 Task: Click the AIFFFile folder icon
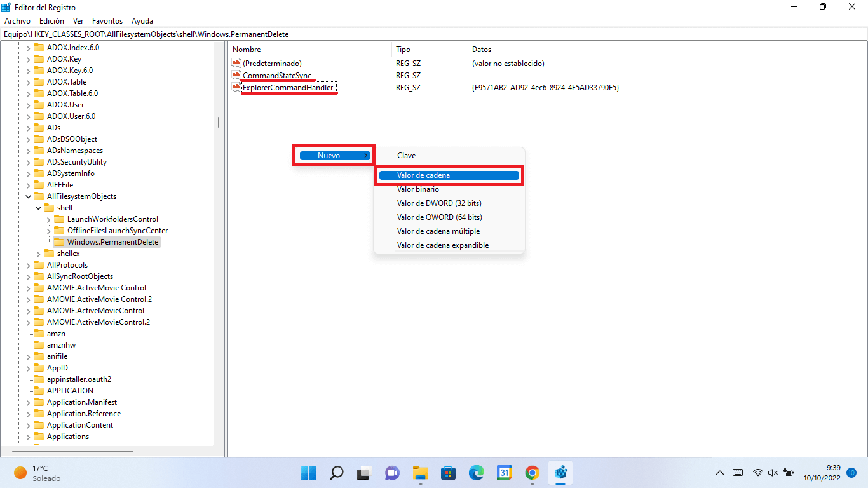39,185
